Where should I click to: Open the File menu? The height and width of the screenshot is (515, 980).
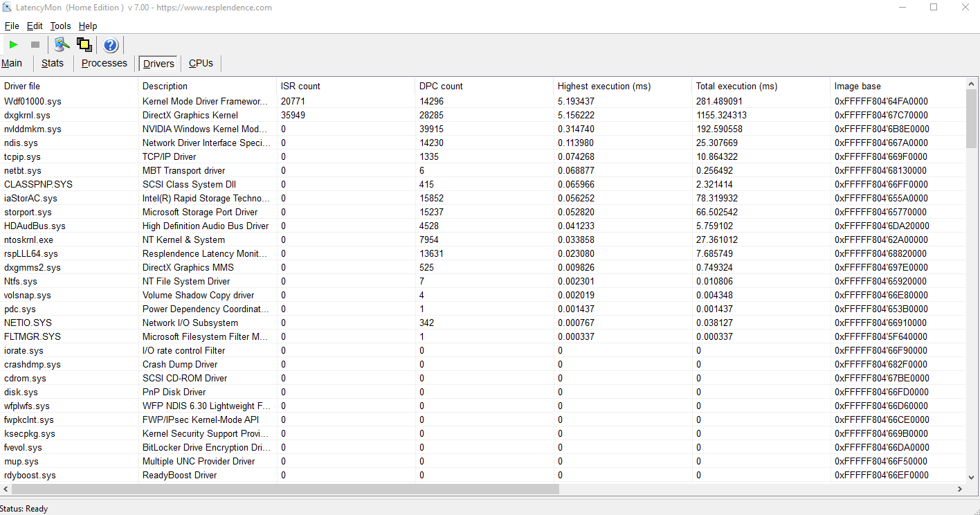pos(12,26)
